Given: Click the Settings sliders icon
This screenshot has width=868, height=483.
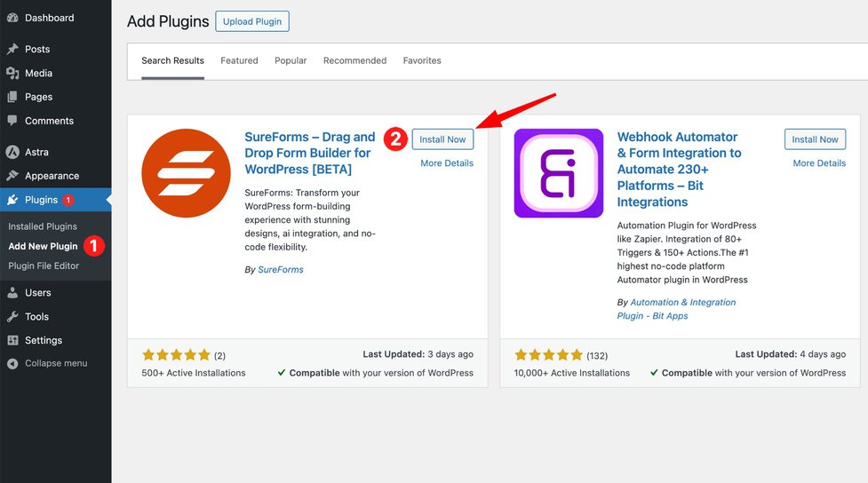Looking at the screenshot, I should click(12, 340).
